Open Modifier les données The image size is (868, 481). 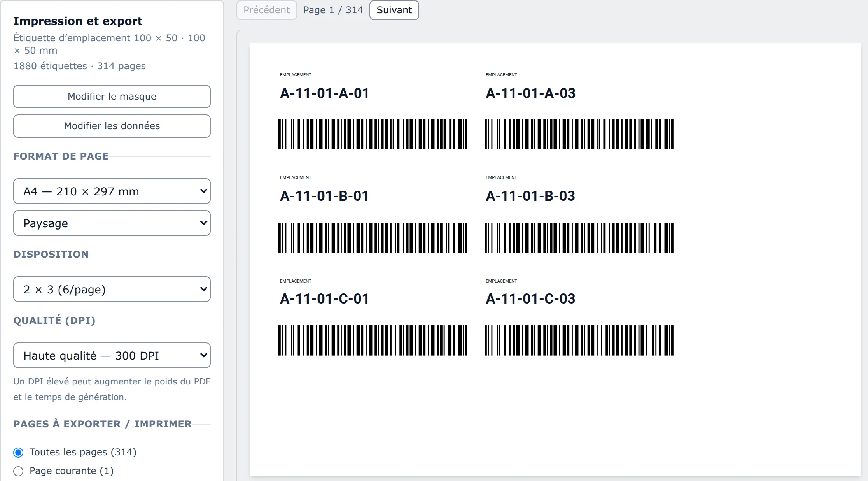coord(112,126)
